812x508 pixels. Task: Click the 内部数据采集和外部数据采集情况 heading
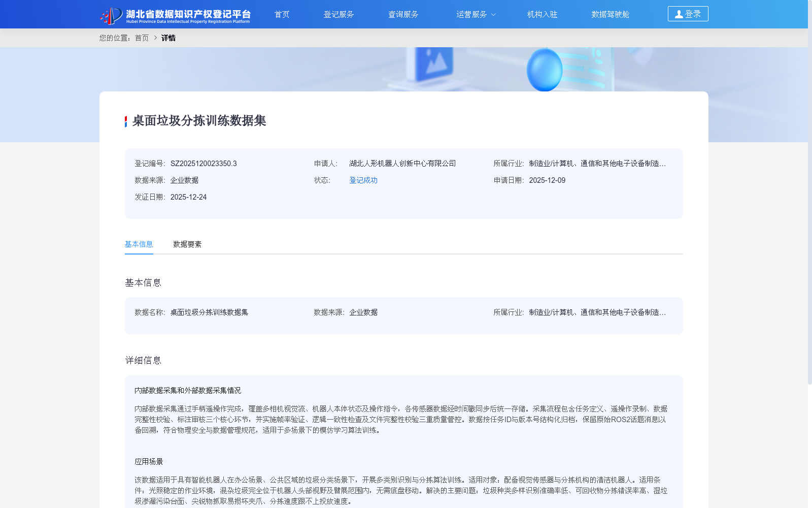pyautogui.click(x=188, y=391)
